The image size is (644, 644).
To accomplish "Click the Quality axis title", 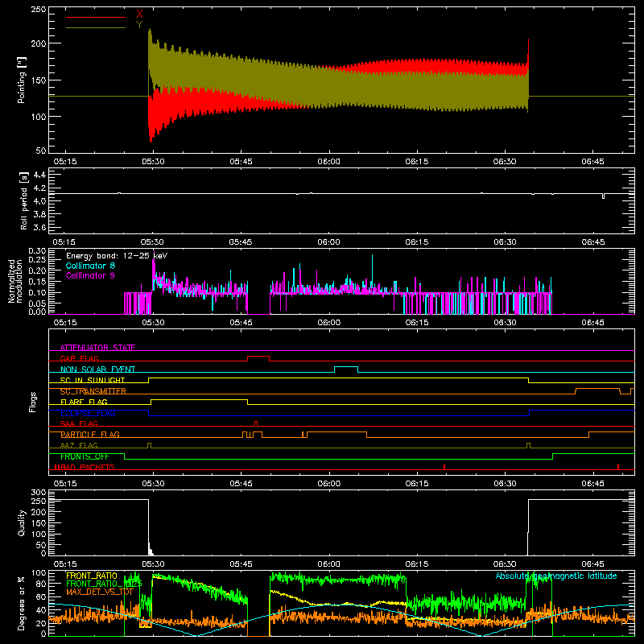I will (x=22, y=522).
